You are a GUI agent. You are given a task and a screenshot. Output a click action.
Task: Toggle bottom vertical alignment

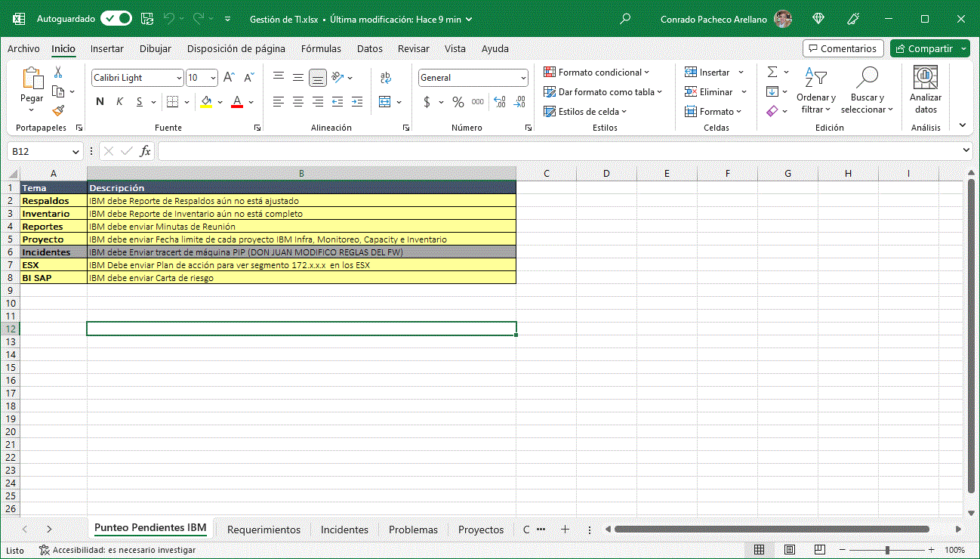click(318, 78)
